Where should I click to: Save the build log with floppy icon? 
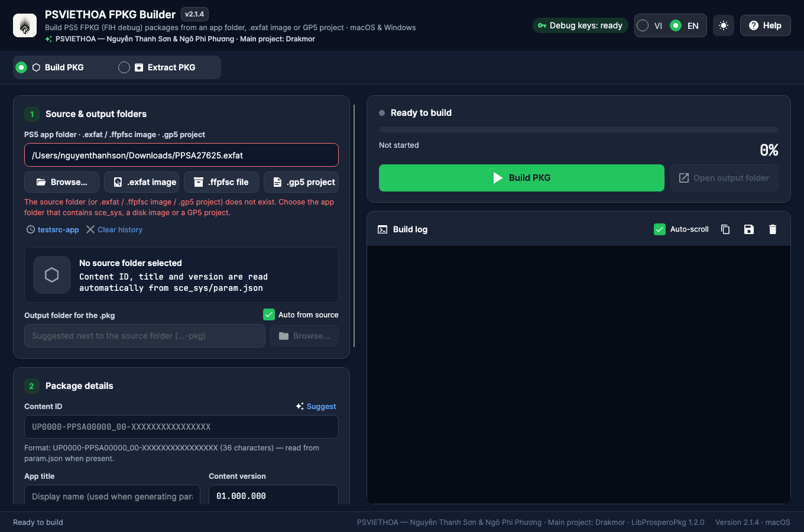(x=749, y=229)
